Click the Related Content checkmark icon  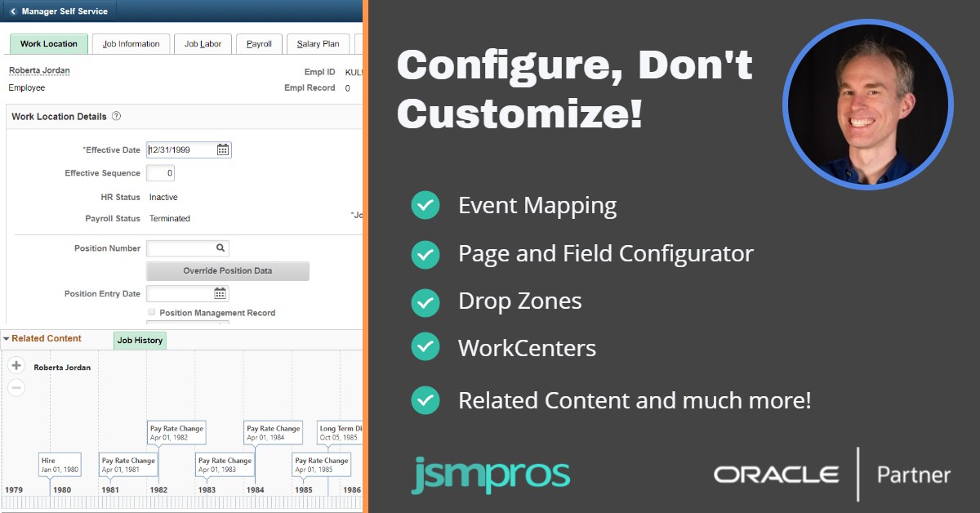click(x=425, y=400)
